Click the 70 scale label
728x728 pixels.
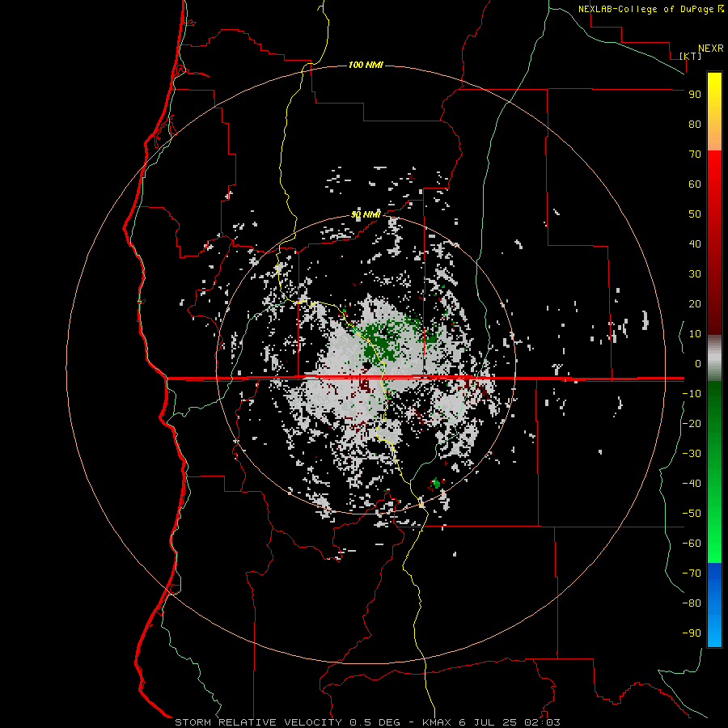695,154
